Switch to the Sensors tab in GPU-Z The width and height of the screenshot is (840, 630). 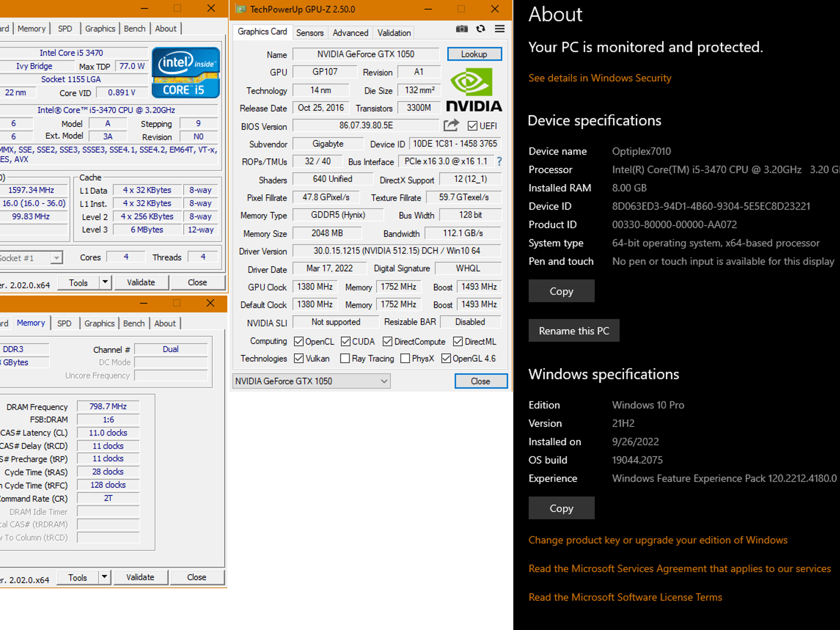(x=310, y=33)
